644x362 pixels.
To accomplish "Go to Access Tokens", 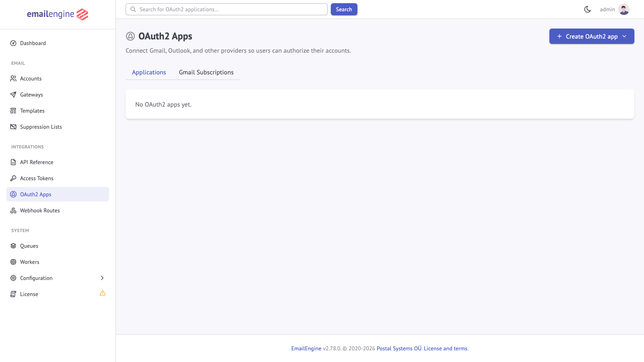I will point(58,178).
